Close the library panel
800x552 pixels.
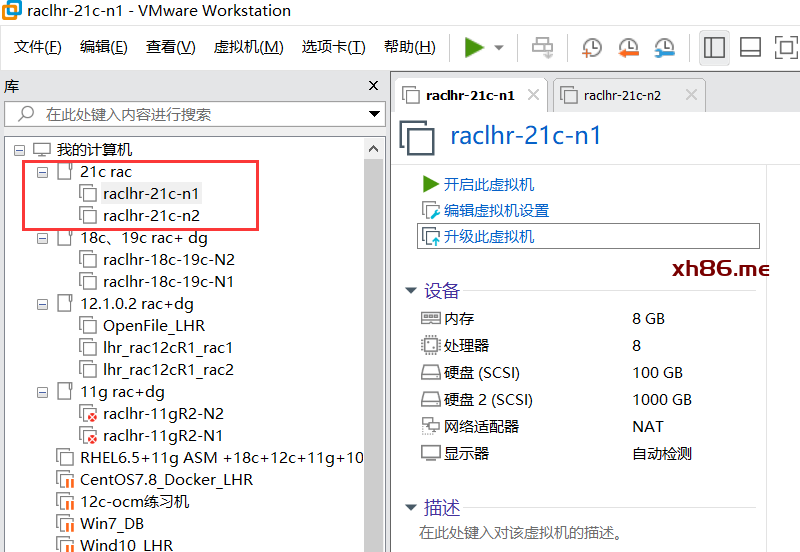(373, 86)
